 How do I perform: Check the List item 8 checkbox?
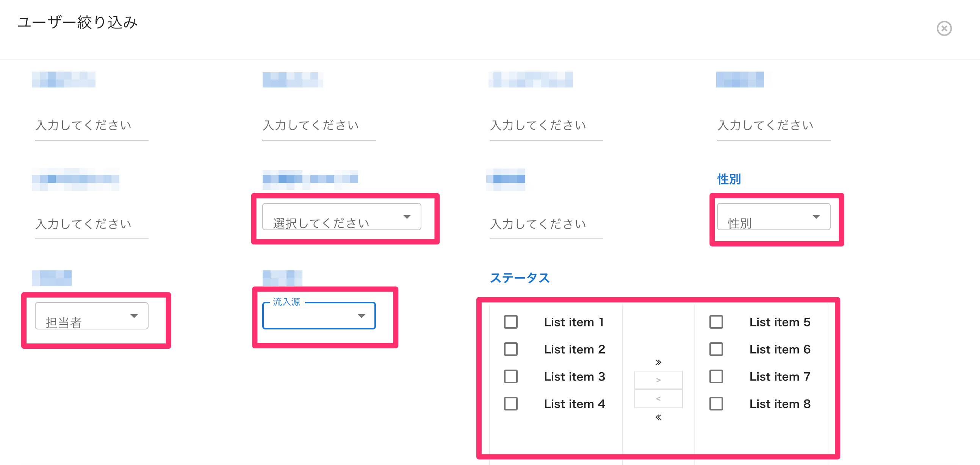click(x=717, y=404)
